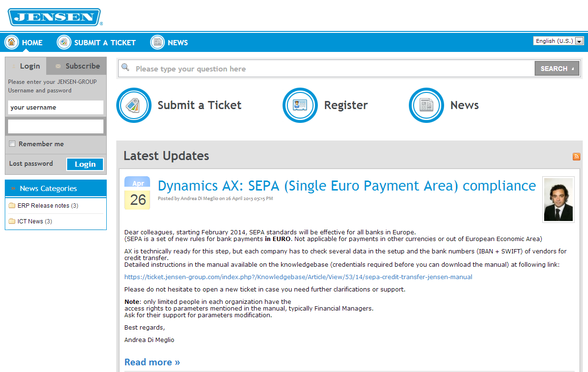Click the Submit a Ticket heading text

tap(200, 105)
